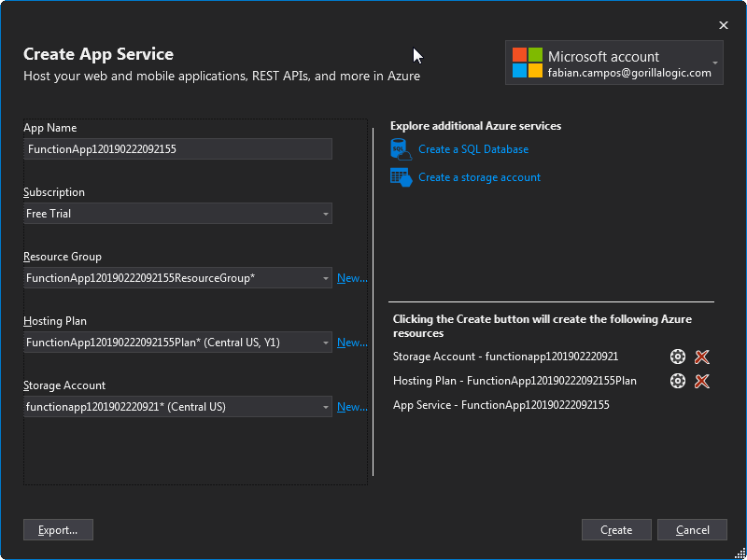Click the account email fabian.campos@gorillalogic.com
Screen dimensions: 747x560
click(629, 73)
